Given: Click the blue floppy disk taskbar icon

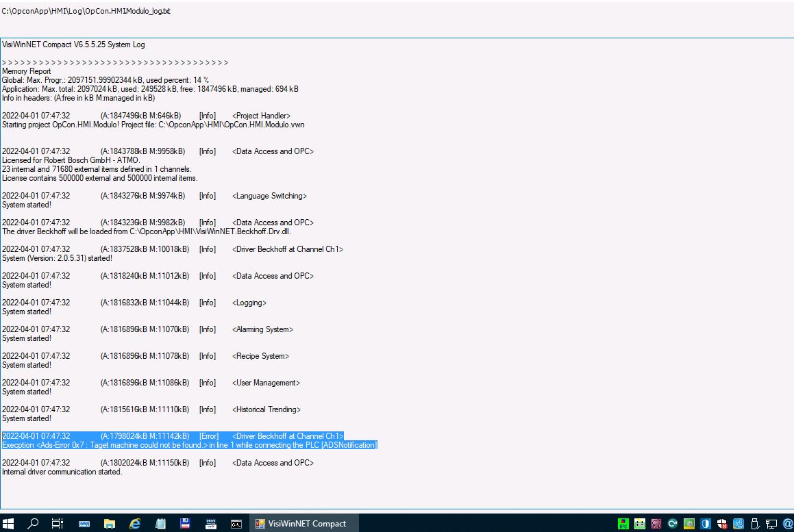Looking at the screenshot, I should tap(185, 524).
